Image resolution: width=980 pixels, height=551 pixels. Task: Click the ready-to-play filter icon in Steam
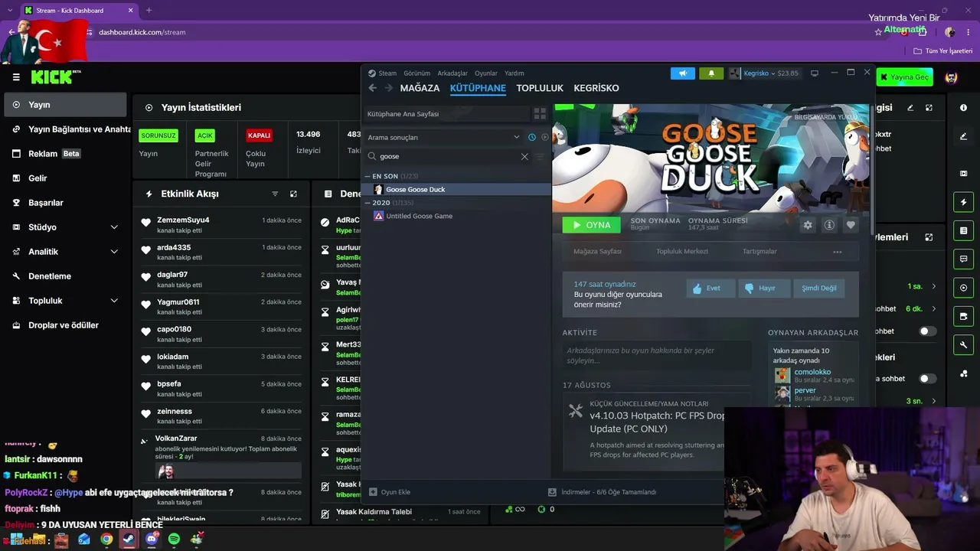[545, 137]
